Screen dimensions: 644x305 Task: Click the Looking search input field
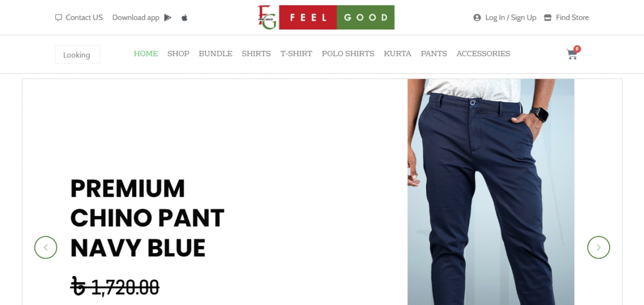pos(78,55)
